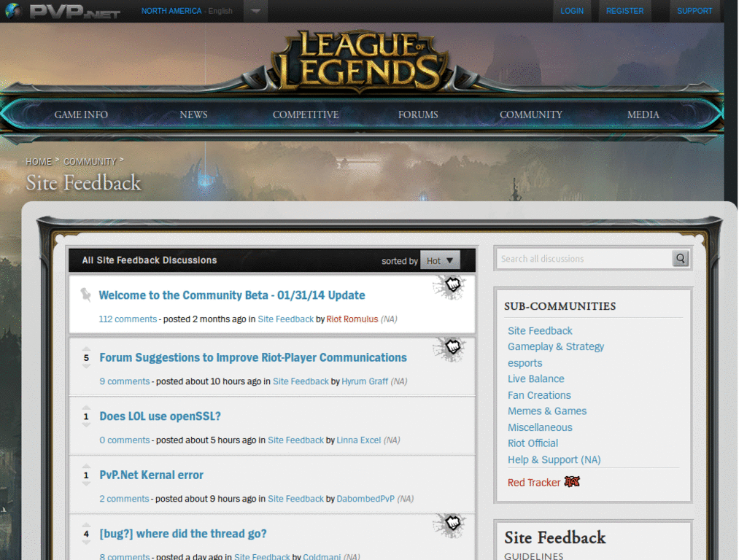Open the FORUMS menu
This screenshot has height=560, width=747.
(x=418, y=114)
